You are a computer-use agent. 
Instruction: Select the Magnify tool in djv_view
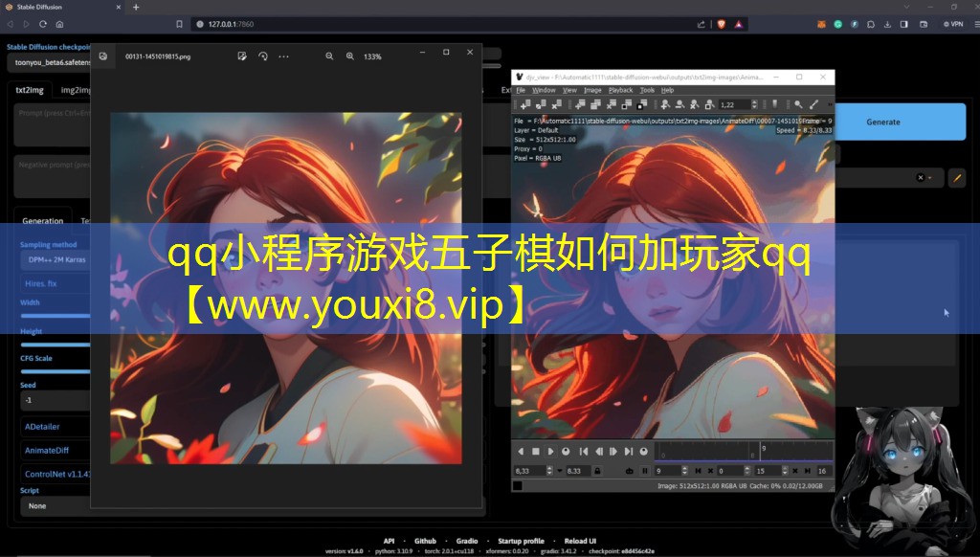pyautogui.click(x=798, y=104)
